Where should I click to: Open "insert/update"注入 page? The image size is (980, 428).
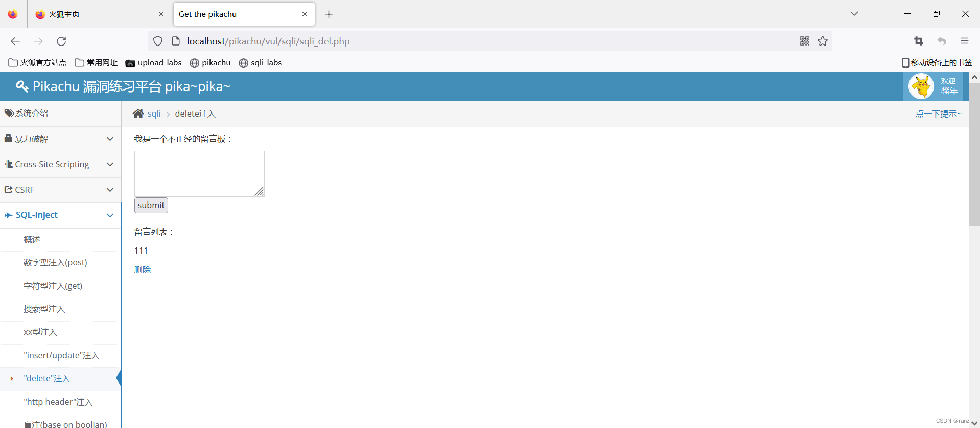click(61, 356)
